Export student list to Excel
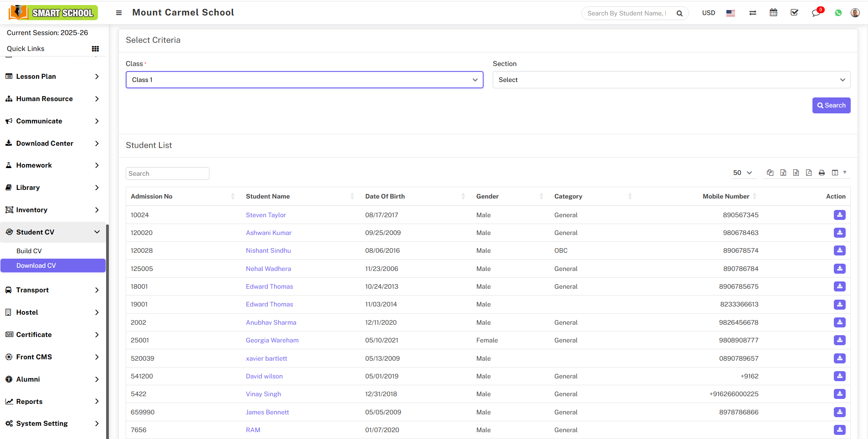The image size is (868, 439). [783, 173]
